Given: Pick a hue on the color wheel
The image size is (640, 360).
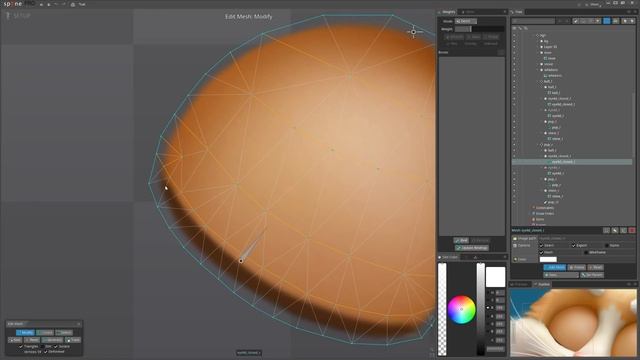Looking at the screenshot, I should (462, 309).
